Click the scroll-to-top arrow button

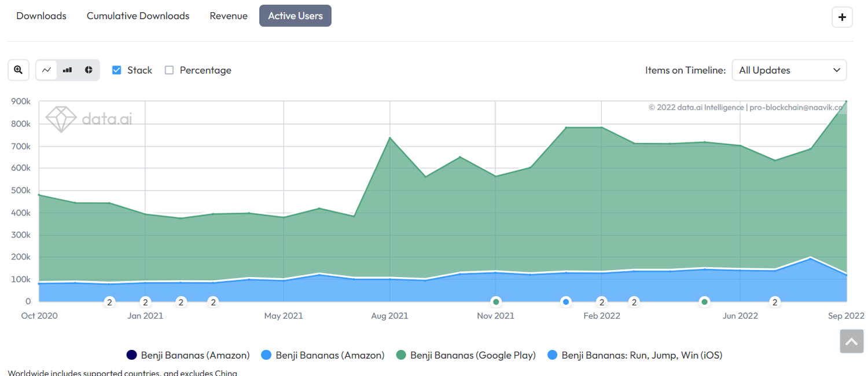click(x=852, y=342)
